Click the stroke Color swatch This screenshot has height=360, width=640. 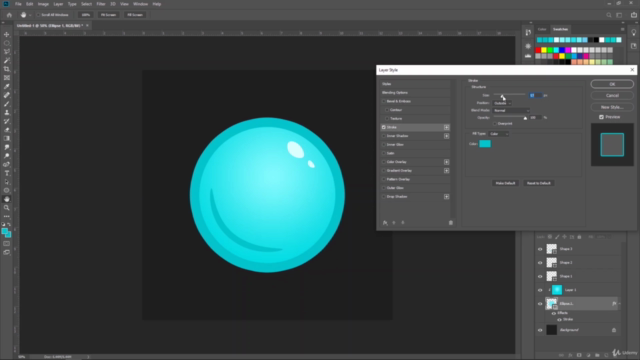click(x=485, y=144)
